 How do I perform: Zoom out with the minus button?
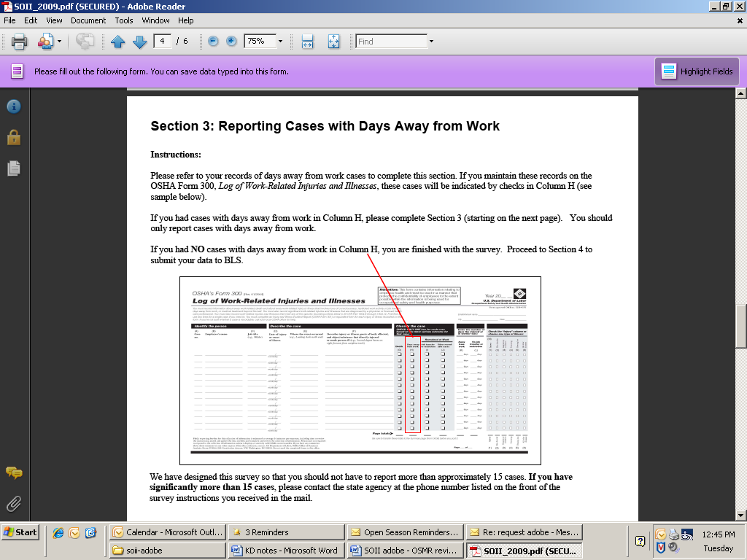pyautogui.click(x=214, y=42)
